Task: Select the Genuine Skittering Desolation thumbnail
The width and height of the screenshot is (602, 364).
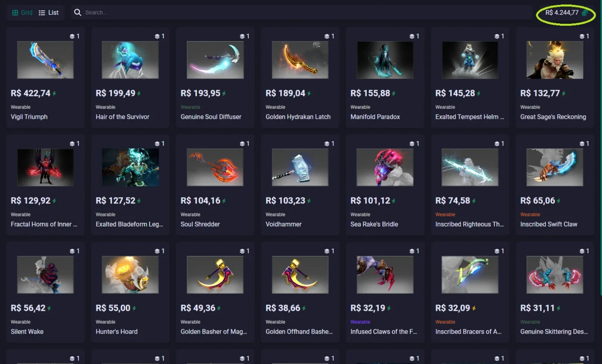Action: tap(555, 275)
